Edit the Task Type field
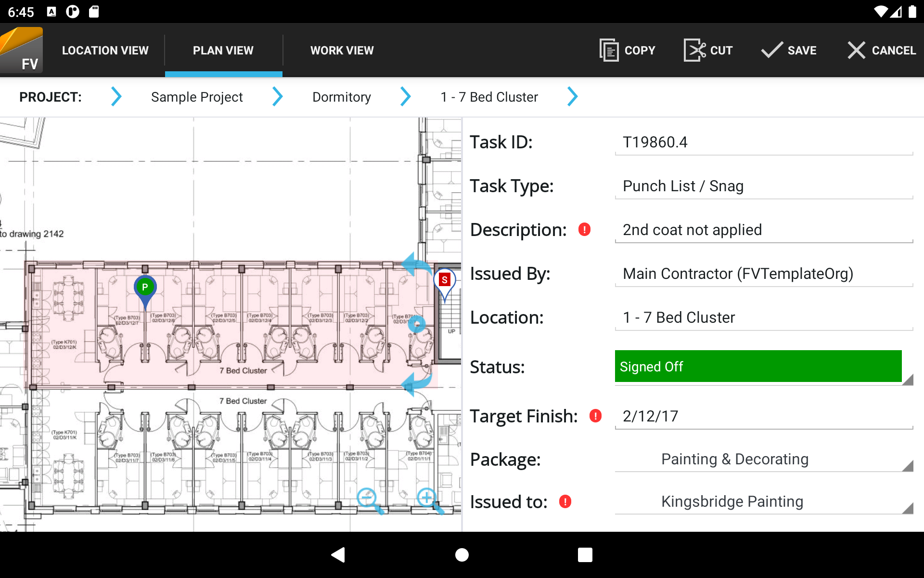924x578 pixels. tap(764, 186)
